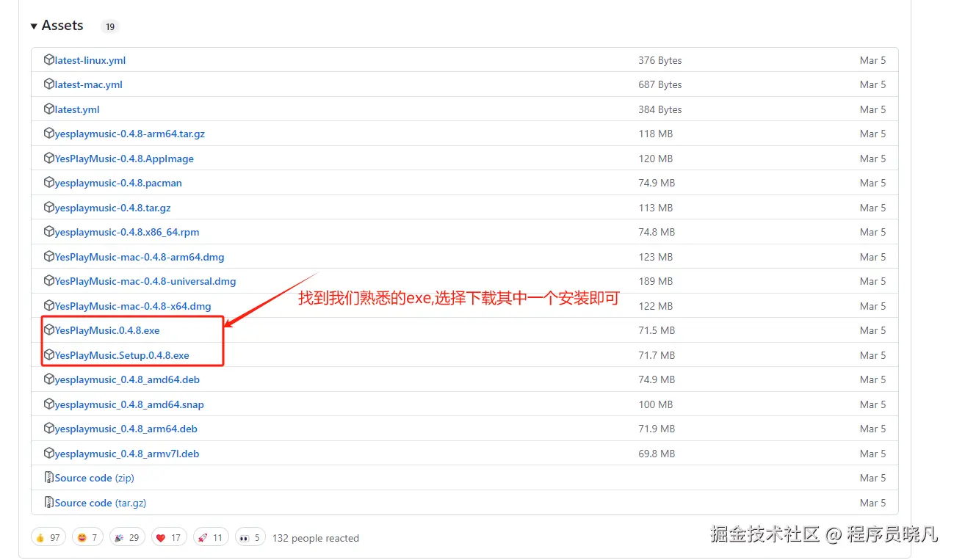Viewport: 954px width, 560px height.
Task: Click package icon beside yesplaymusic_0.4.8_armv7l.deb
Action: [x=49, y=453]
